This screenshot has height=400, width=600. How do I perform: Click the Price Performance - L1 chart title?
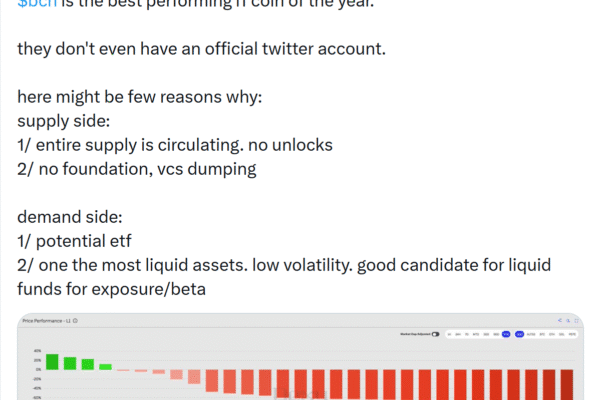45,320
